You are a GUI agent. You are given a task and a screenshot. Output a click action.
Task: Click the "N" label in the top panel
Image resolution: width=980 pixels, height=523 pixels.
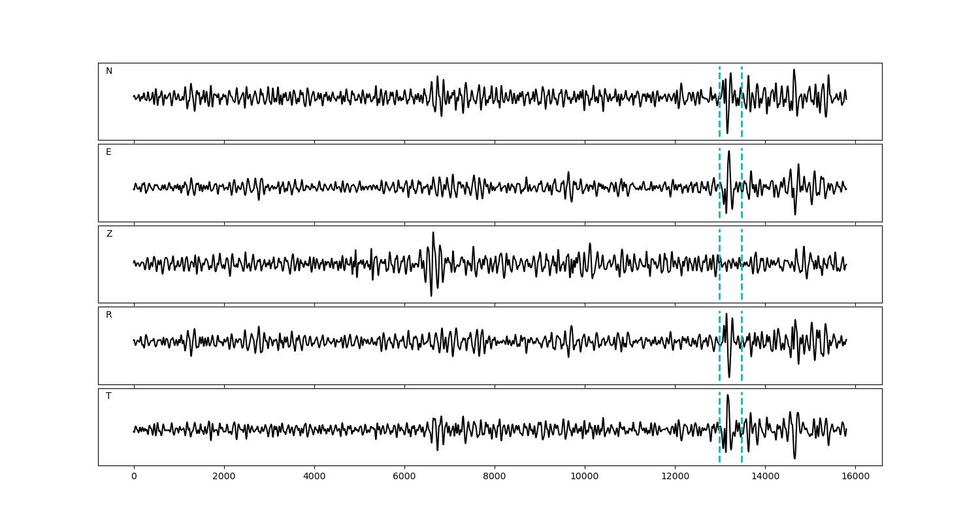(x=109, y=71)
